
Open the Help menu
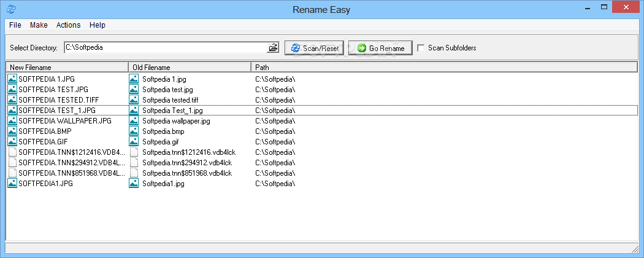coord(98,25)
